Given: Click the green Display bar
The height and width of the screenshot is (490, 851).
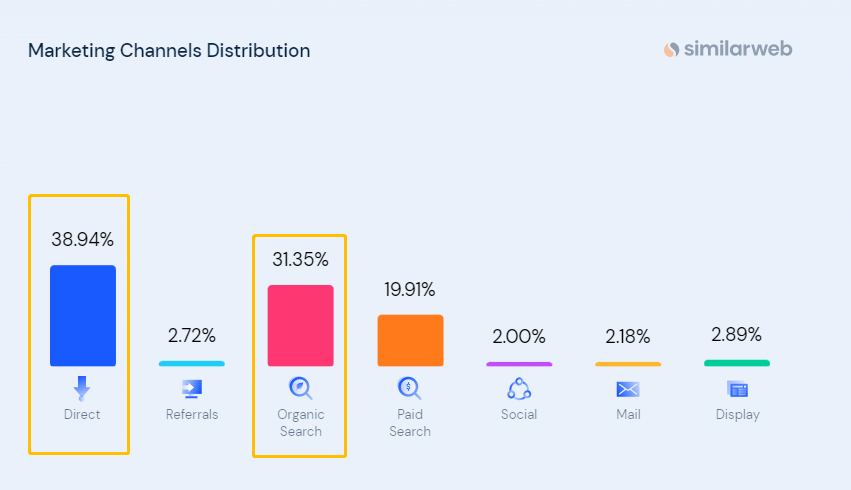Looking at the screenshot, I should 737,363.
